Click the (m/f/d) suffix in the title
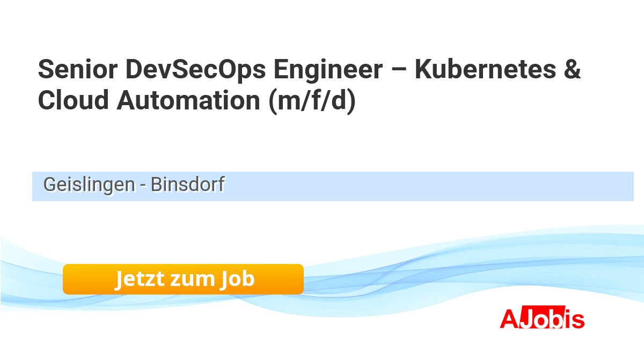The height and width of the screenshot is (338, 644). click(312, 101)
